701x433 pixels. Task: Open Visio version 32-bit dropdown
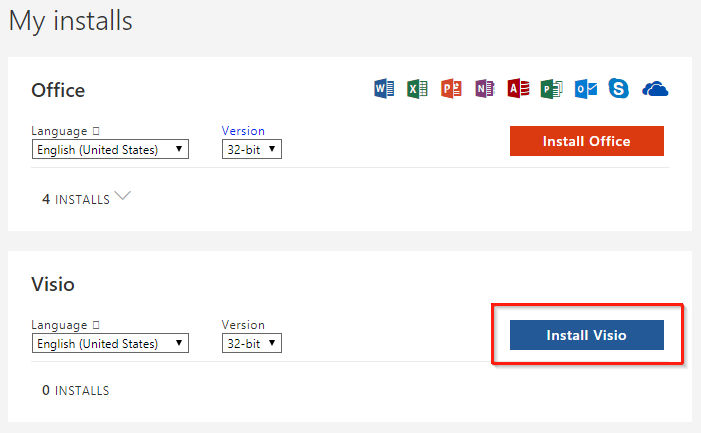coord(252,343)
